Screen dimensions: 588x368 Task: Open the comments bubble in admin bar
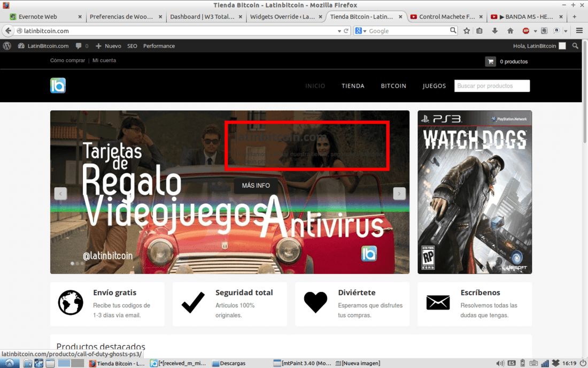pyautogui.click(x=82, y=46)
